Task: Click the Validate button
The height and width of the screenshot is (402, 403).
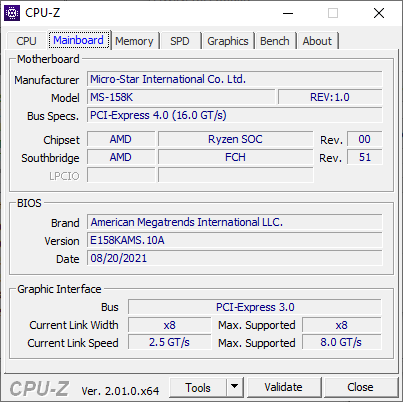Action: [x=284, y=387]
